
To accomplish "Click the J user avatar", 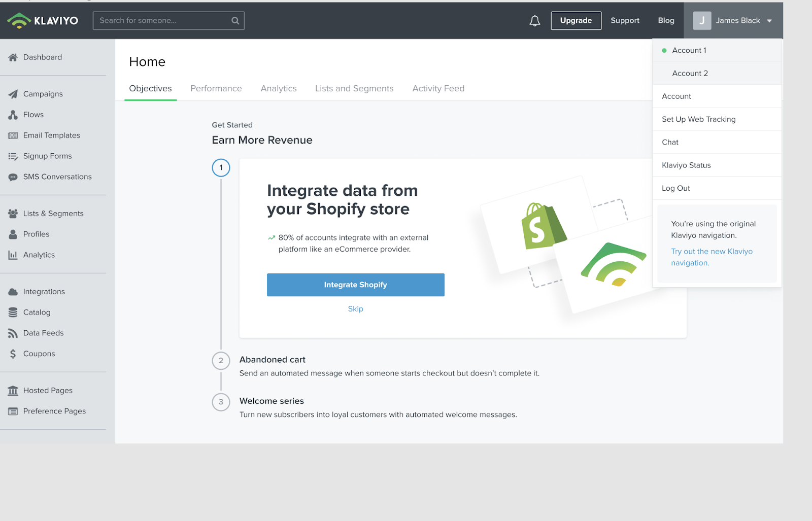I will pos(702,21).
